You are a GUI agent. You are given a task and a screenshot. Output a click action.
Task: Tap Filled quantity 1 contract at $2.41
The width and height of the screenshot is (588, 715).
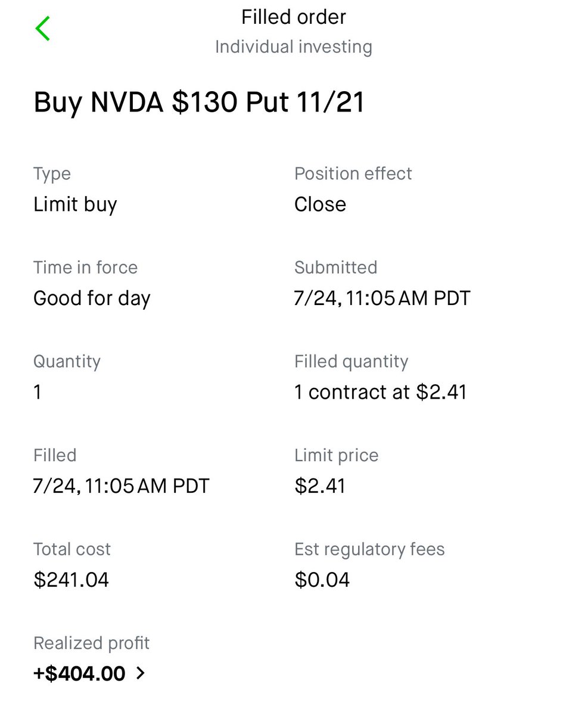click(381, 392)
